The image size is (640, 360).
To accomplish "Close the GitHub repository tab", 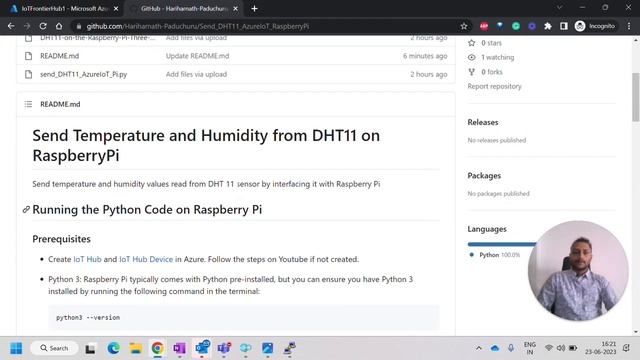I will (236, 9).
